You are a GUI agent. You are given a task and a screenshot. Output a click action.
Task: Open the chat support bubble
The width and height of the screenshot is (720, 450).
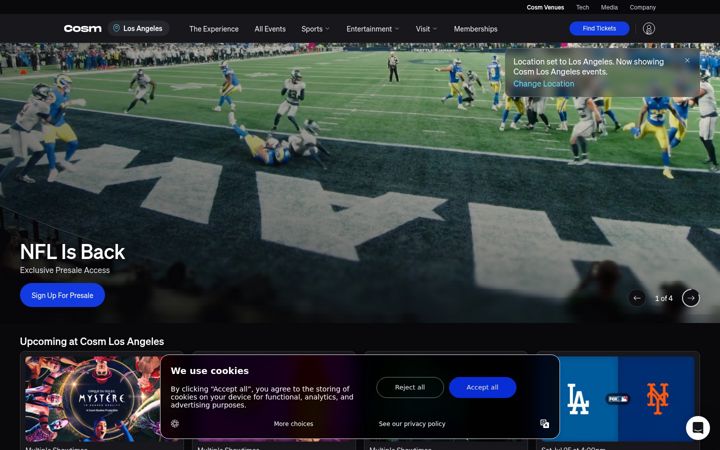pyautogui.click(x=698, y=428)
